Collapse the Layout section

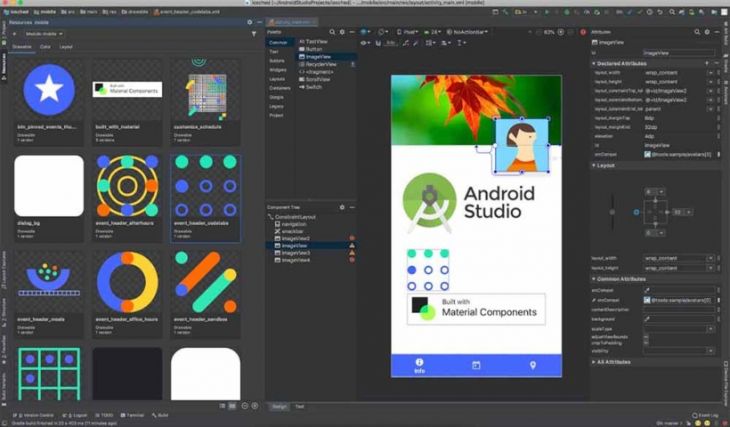[594, 165]
